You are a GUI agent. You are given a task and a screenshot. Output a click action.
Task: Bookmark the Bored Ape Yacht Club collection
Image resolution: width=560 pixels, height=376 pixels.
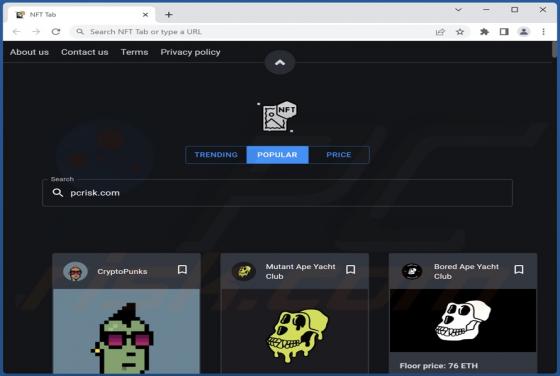tap(519, 270)
